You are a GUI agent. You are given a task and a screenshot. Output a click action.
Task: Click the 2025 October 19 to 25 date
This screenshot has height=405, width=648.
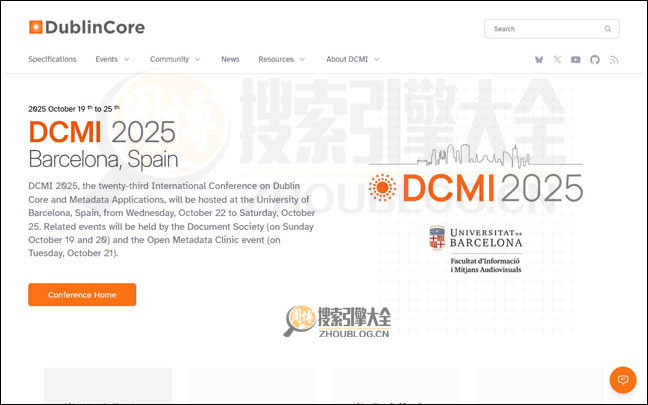pos(74,109)
